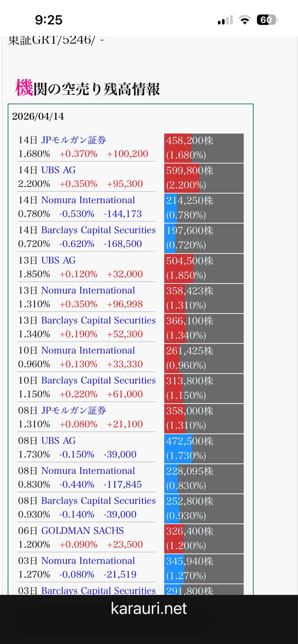This screenshot has width=298, height=644.
Task: Tap the red 458,200株 balance bar
Action: pyautogui.click(x=204, y=148)
